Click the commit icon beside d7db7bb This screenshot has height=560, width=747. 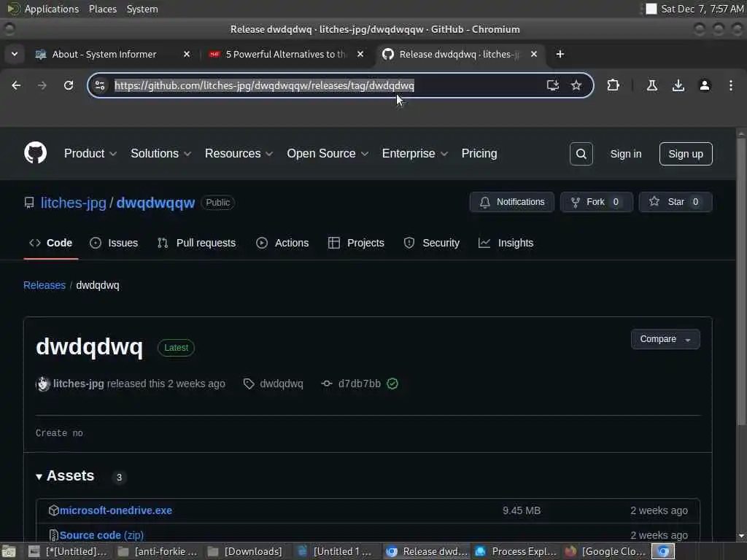(326, 384)
